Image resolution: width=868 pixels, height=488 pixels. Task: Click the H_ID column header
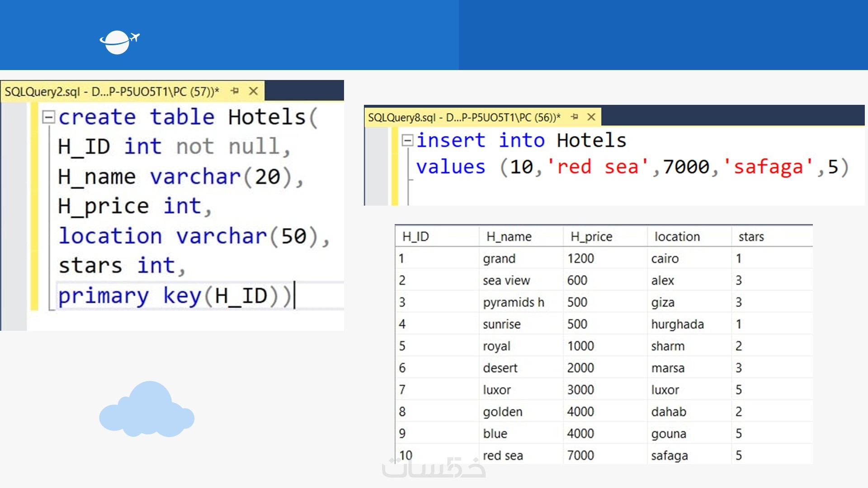(x=415, y=236)
